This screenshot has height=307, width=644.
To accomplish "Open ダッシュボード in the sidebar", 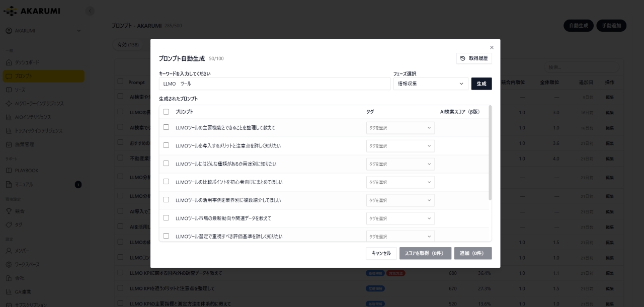I will [x=43, y=62].
